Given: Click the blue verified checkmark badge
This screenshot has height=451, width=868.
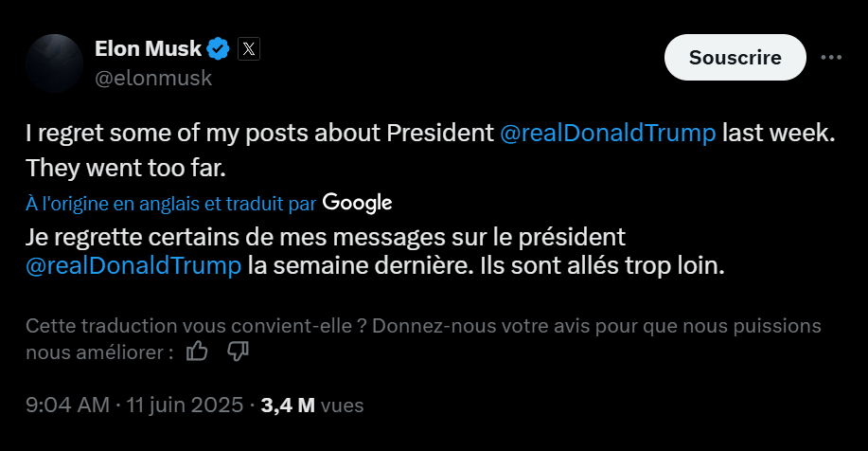Looking at the screenshot, I should tap(219, 48).
